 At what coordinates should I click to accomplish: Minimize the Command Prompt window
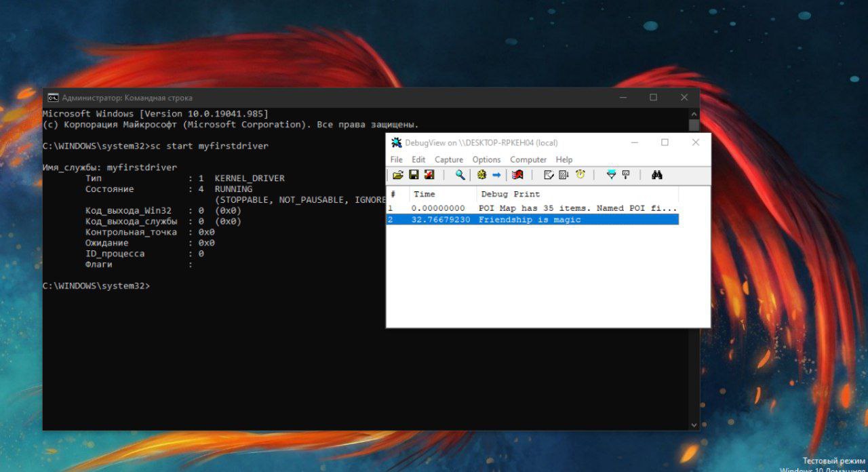pos(623,98)
